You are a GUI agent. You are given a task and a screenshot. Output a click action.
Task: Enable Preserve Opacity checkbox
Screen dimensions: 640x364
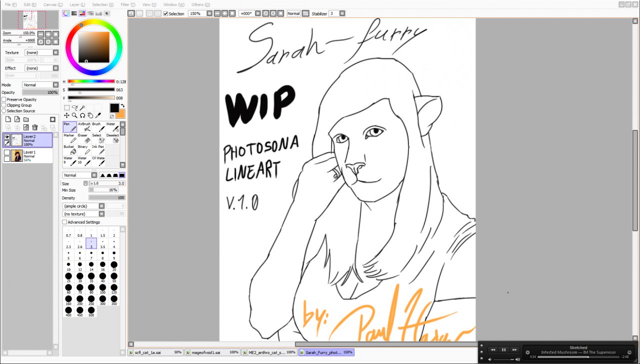click(x=4, y=100)
